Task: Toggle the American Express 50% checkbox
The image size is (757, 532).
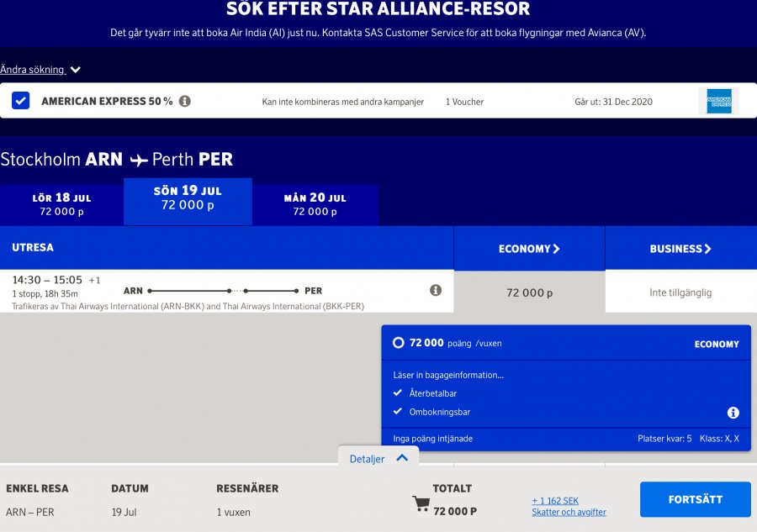Action: [21, 101]
